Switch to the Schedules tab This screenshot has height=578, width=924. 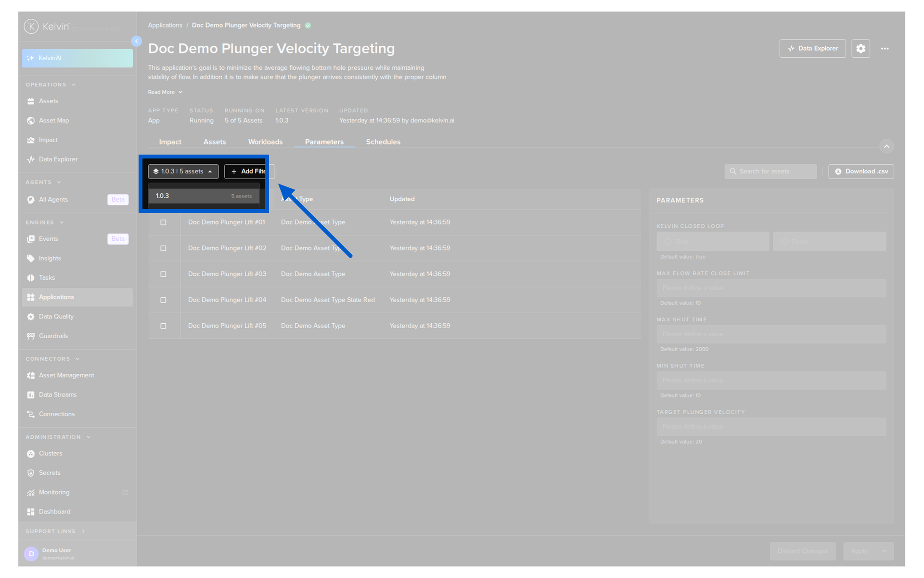click(x=383, y=142)
